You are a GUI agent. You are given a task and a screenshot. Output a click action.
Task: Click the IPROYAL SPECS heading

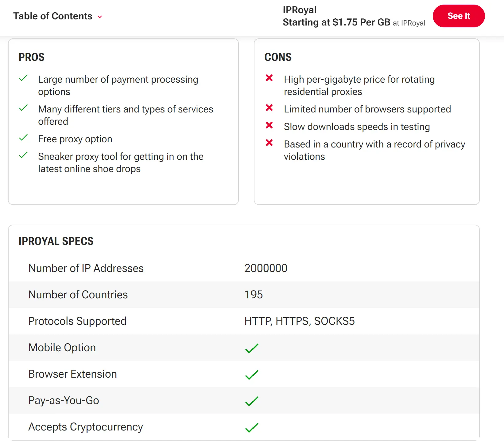coord(56,241)
